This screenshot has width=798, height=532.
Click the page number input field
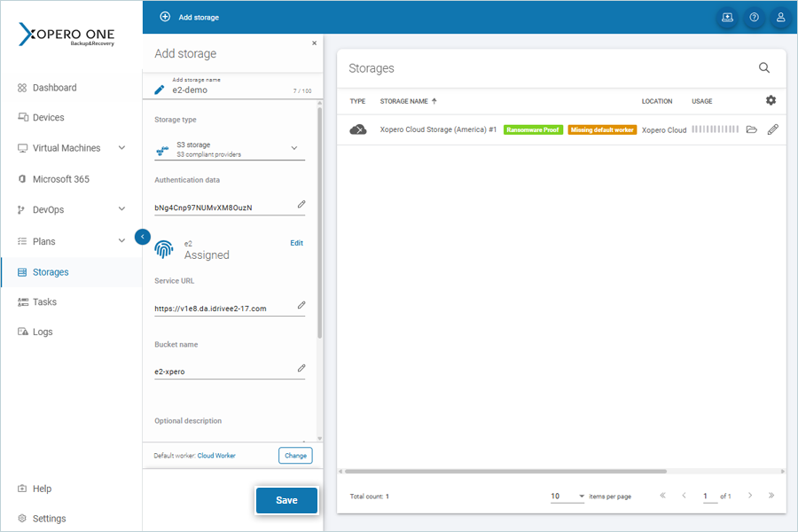709,497
